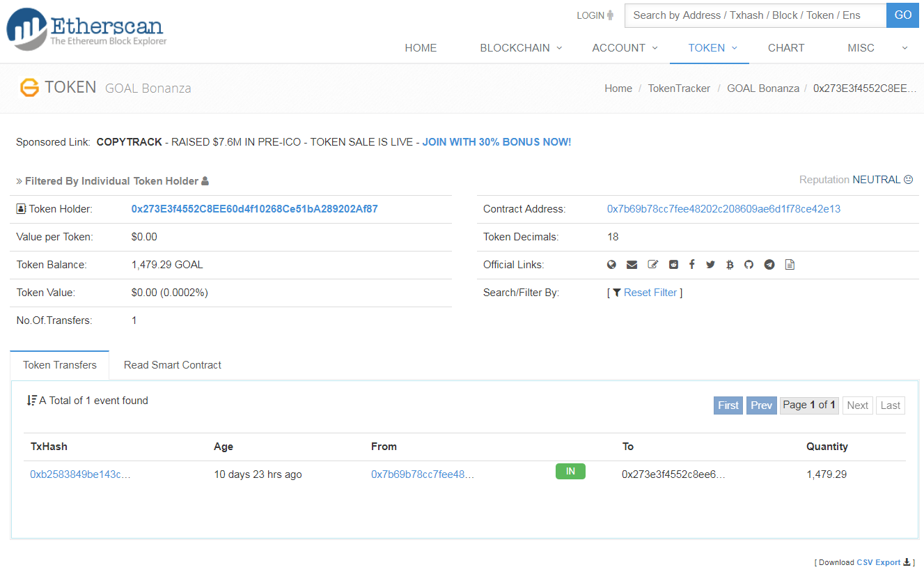The height and width of the screenshot is (572, 924).
Task: Open the whitepaper document icon
Action: pos(790,265)
